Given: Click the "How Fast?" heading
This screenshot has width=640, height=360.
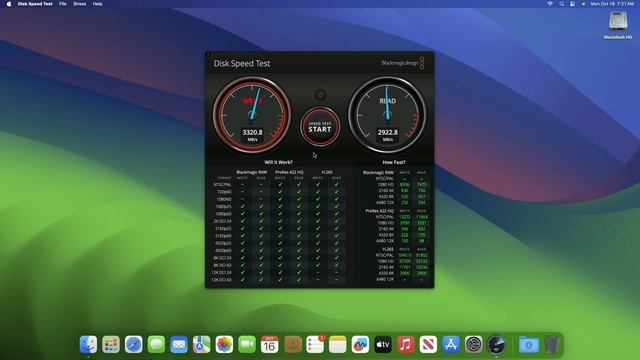Looking at the screenshot, I should tap(394, 162).
